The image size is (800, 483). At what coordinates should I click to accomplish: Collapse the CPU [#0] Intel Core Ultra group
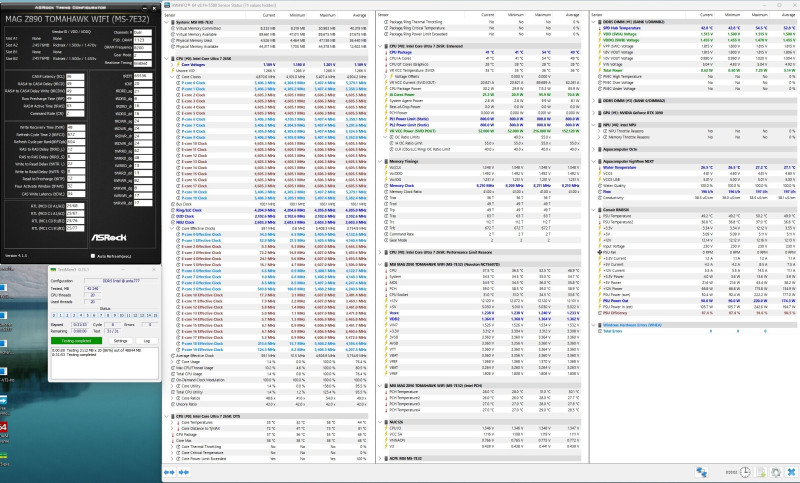pos(166,59)
